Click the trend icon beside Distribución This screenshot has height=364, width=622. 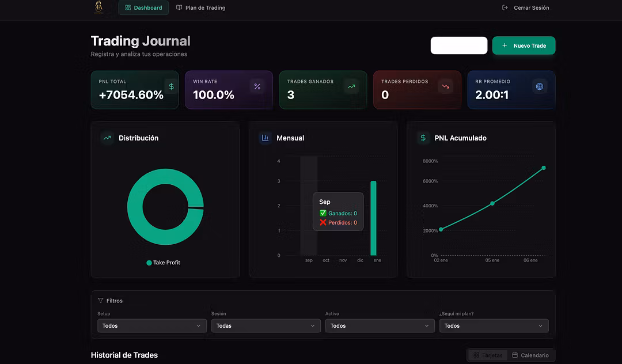click(107, 138)
